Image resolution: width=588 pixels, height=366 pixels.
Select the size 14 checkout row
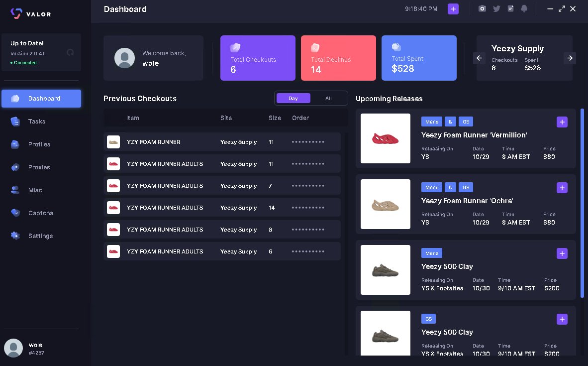tap(222, 208)
